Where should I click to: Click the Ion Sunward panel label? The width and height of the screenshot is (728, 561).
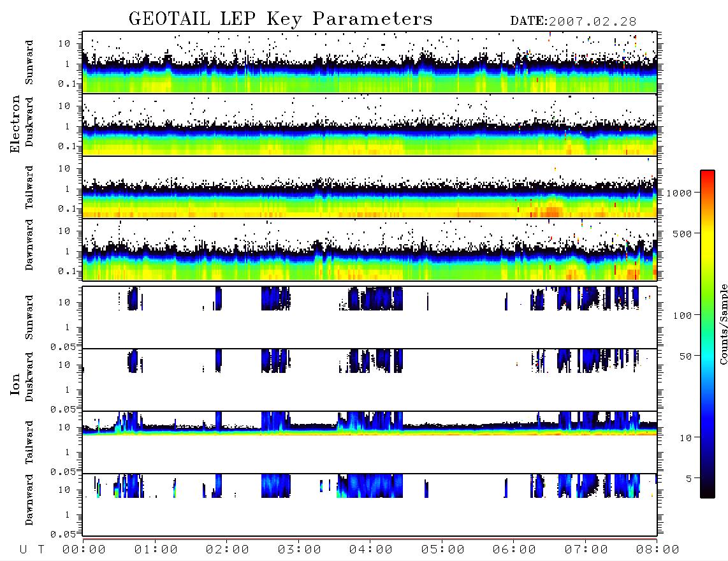click(x=29, y=317)
